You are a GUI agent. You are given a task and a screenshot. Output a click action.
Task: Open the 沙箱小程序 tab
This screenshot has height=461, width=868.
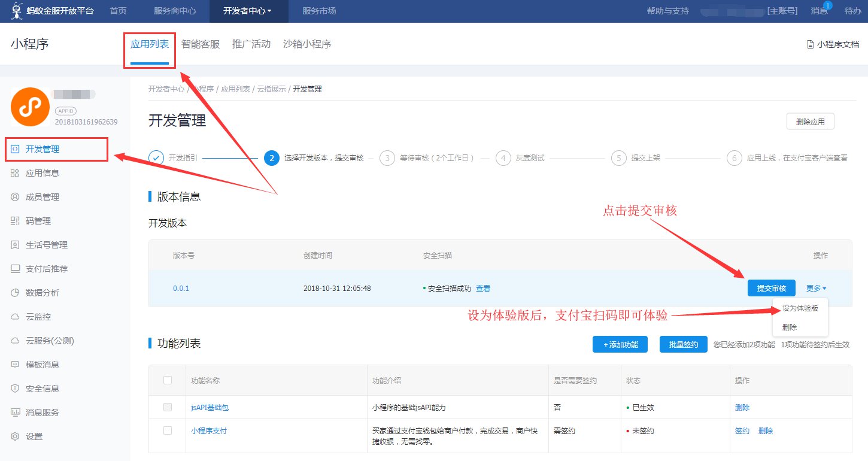coord(307,44)
